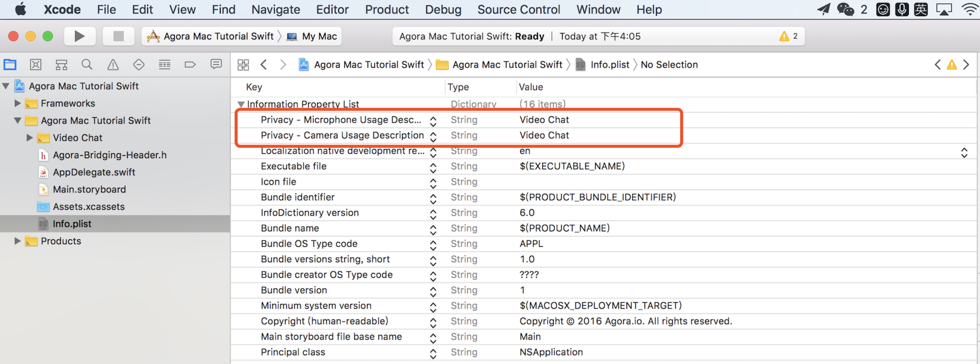The image size is (980, 364).
Task: Open the Source Control navigator icon
Action: click(x=35, y=64)
